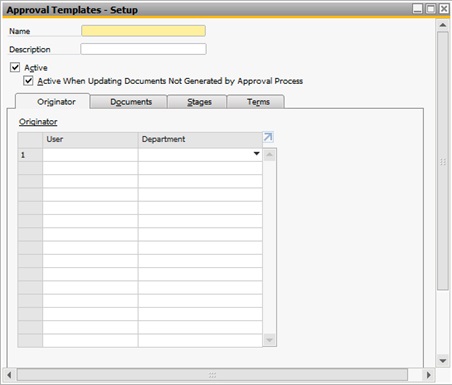Click the horizontal scroll left arrow
Screen dimensions: 452x385
pos(9,375)
